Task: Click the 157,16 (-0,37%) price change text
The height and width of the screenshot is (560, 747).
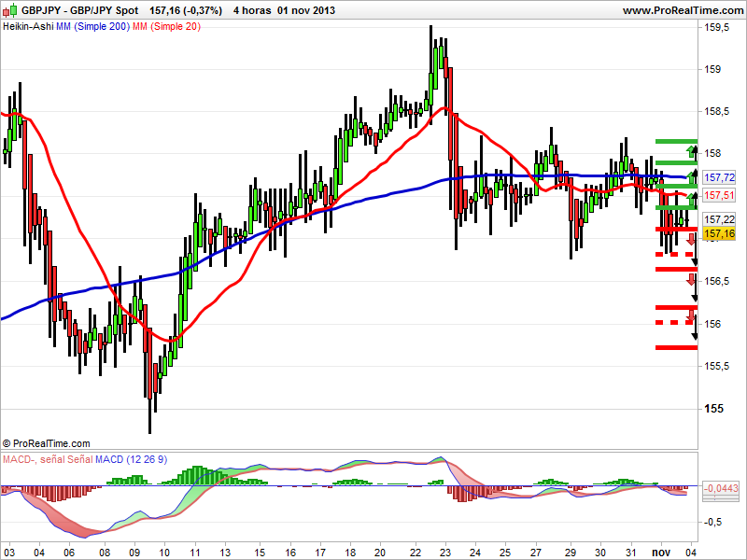Action: coord(186,10)
